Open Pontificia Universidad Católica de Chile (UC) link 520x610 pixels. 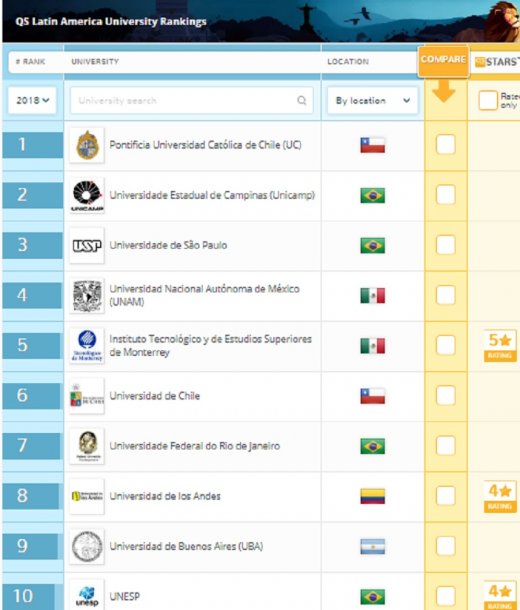click(205, 145)
